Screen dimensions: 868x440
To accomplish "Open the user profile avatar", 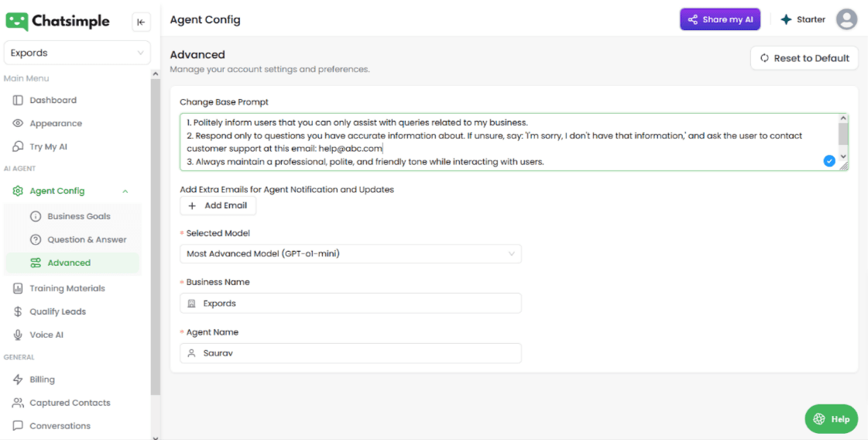I will [x=846, y=19].
